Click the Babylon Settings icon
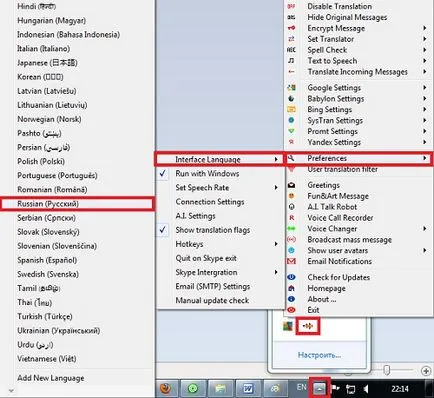Image resolution: width=434 pixels, height=398 pixels. (x=291, y=99)
